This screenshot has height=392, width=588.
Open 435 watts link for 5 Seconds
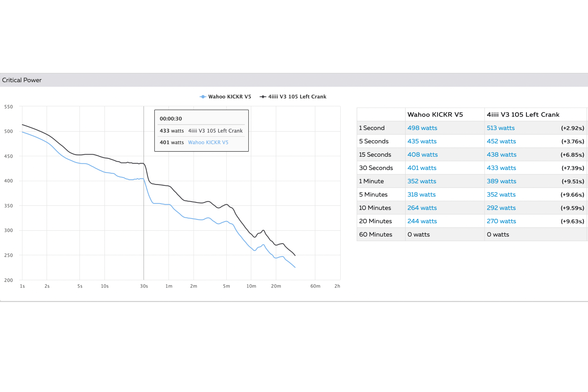point(422,141)
